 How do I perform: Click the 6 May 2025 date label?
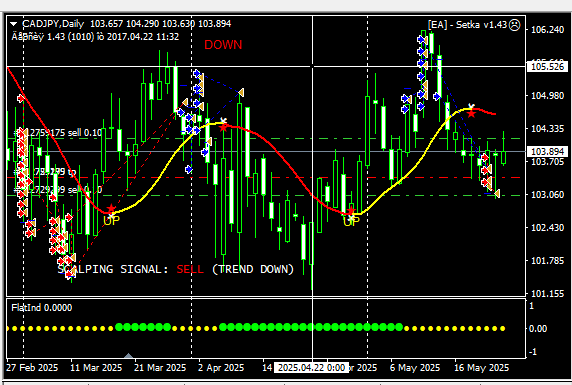click(x=415, y=367)
